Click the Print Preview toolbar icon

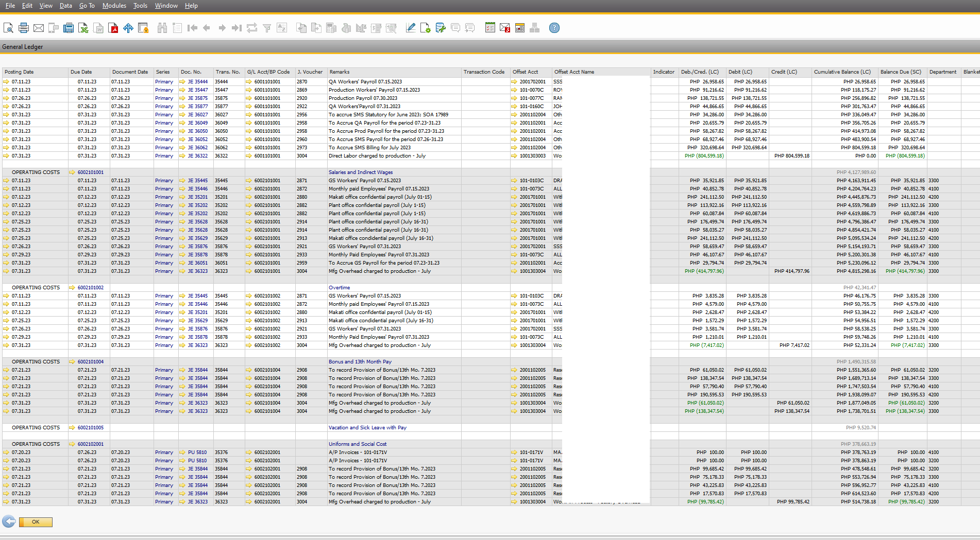[8, 28]
